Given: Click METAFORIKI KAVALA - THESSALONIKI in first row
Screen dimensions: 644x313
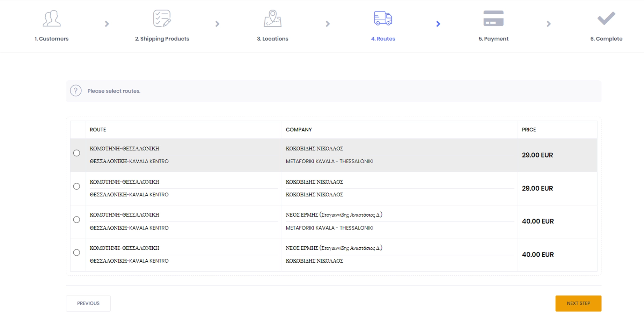Looking at the screenshot, I should (x=329, y=161).
